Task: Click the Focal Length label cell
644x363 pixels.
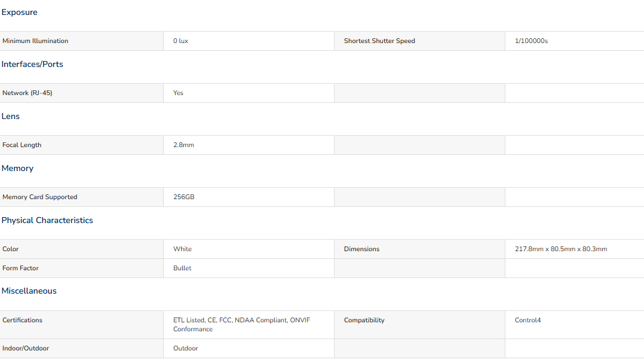Action: [22, 145]
